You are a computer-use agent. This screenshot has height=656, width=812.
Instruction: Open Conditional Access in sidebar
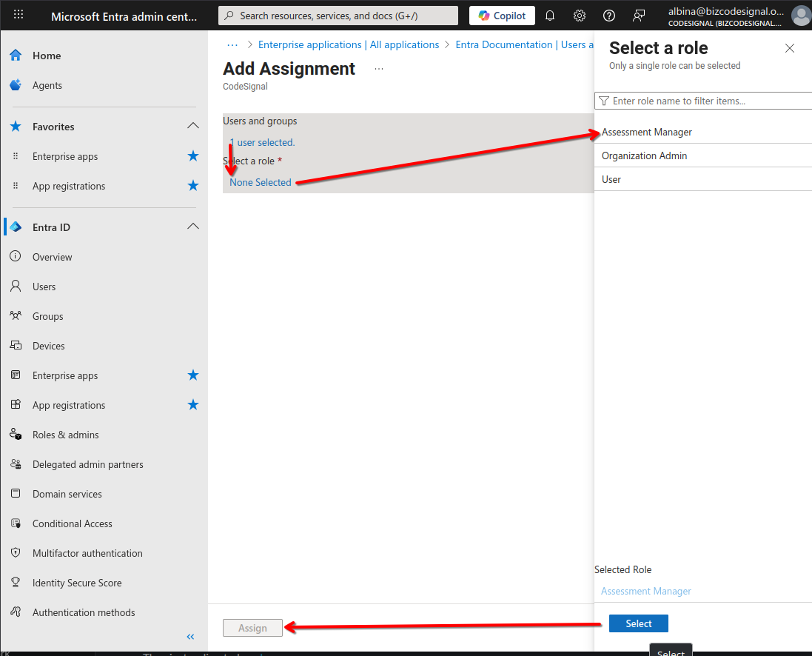72,524
